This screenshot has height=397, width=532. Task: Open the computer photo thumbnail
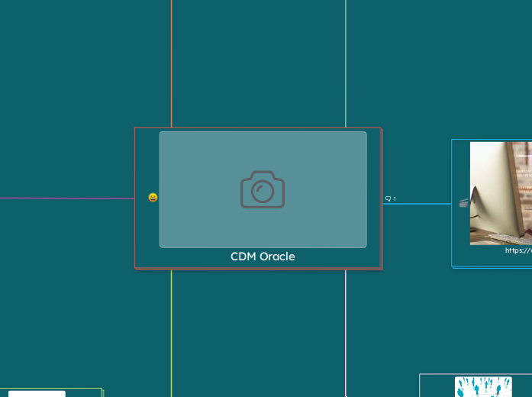(501, 193)
